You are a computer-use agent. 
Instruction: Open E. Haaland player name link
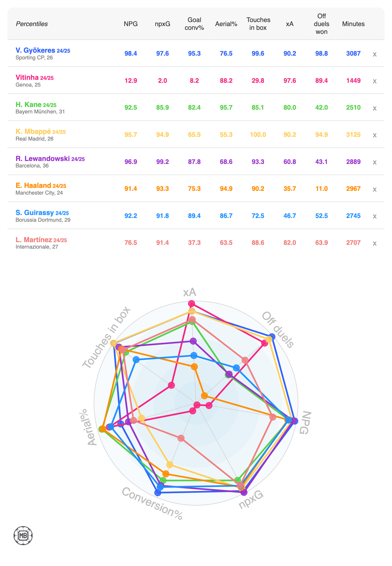[33, 185]
